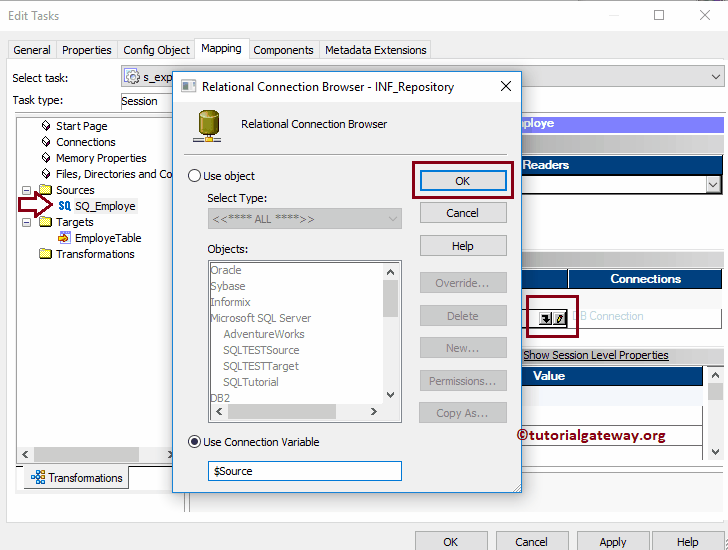This screenshot has width=728, height=550.
Task: Click down arrow of properties panel scrollbar
Action: point(715,452)
